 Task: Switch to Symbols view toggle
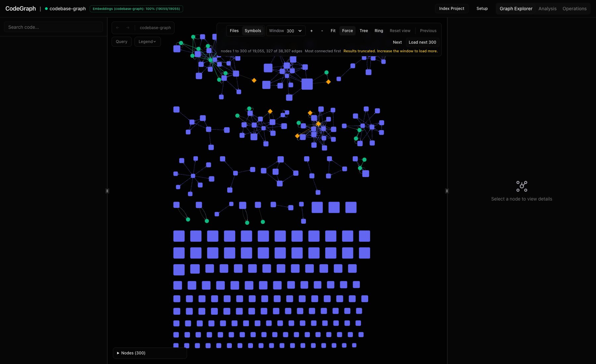(253, 31)
